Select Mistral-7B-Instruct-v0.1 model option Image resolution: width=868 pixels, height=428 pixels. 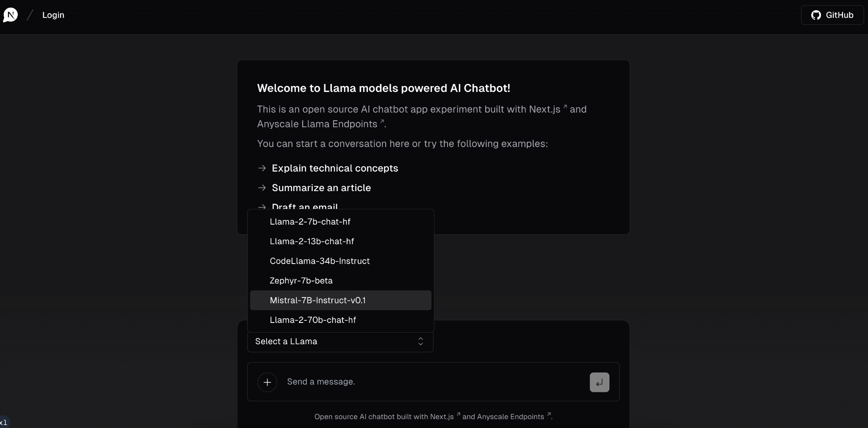click(317, 300)
